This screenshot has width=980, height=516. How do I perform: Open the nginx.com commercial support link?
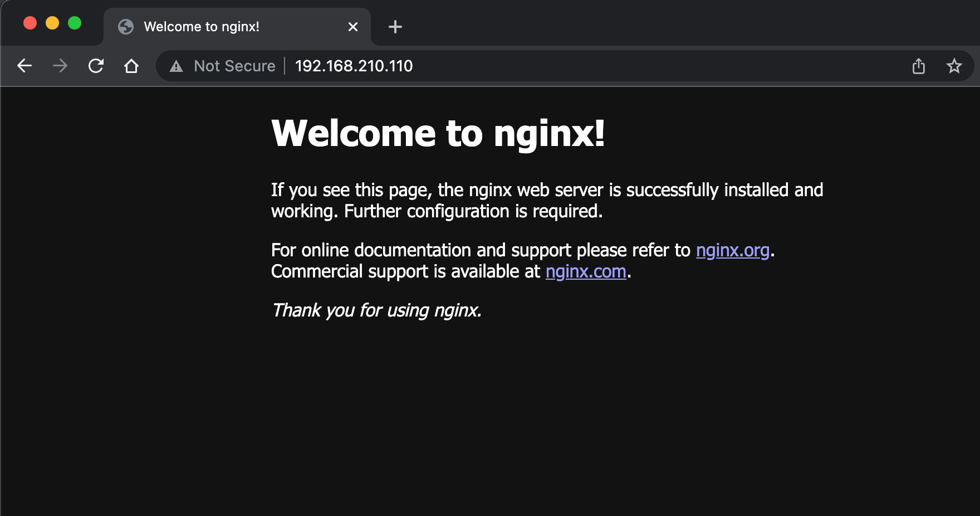point(586,271)
